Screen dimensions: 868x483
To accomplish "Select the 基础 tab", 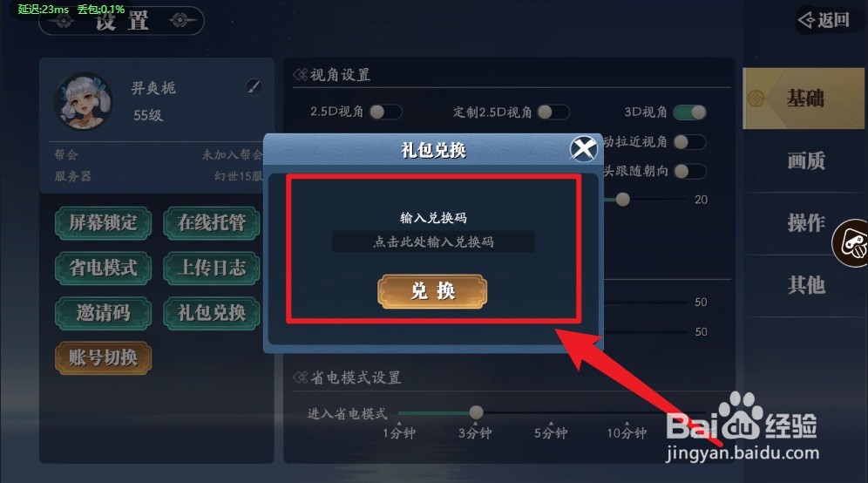I will click(804, 99).
